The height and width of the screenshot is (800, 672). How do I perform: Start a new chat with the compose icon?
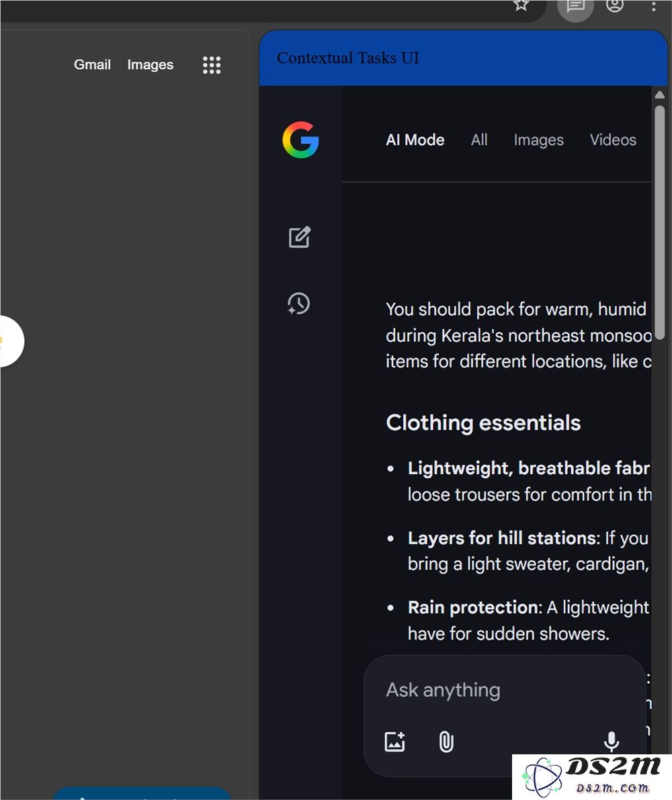(x=300, y=237)
